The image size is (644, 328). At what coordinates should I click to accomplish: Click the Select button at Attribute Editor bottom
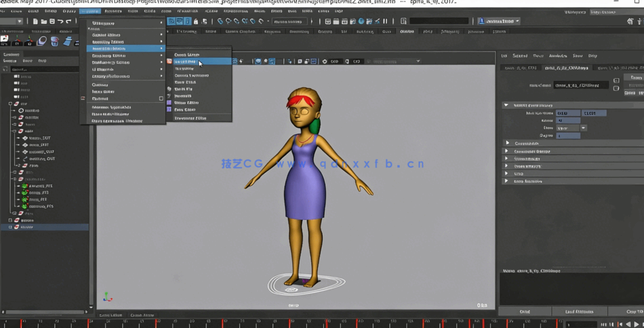(x=524, y=311)
